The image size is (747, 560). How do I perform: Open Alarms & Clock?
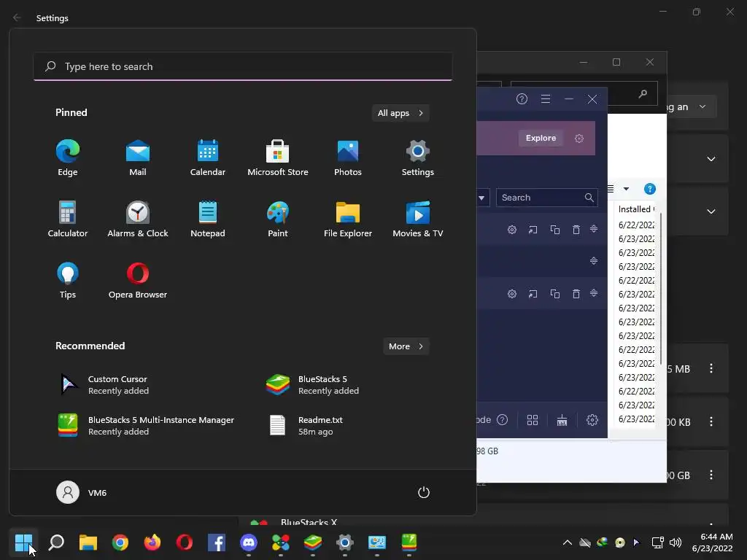click(138, 219)
